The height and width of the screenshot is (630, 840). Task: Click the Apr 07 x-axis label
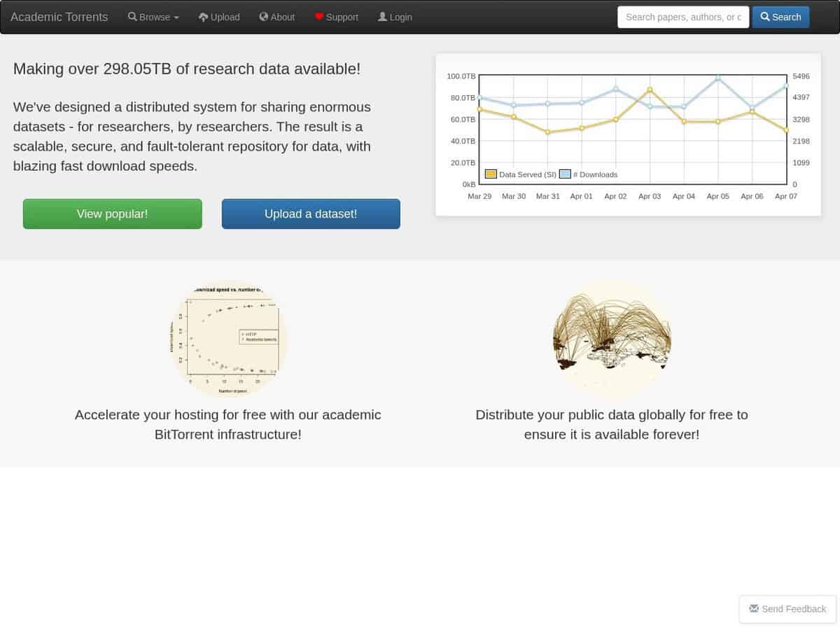pos(786,196)
